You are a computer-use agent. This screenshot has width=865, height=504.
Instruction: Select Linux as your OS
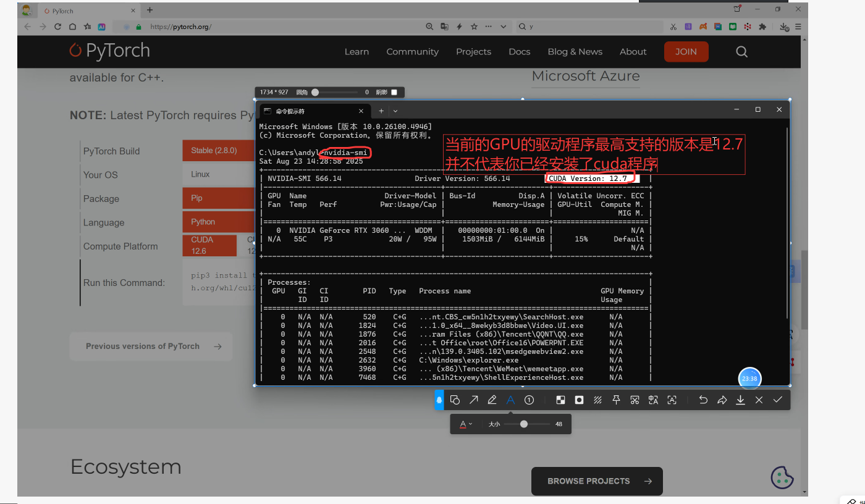pyautogui.click(x=219, y=174)
